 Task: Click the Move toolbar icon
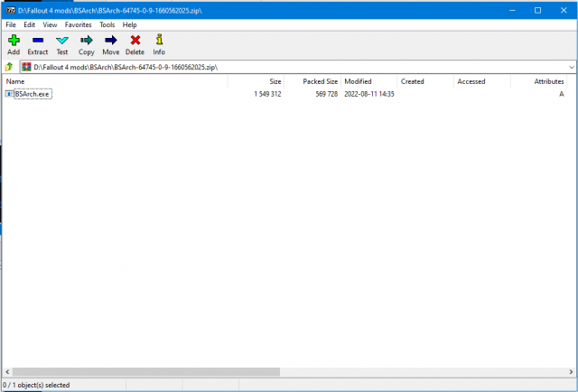coord(111,44)
